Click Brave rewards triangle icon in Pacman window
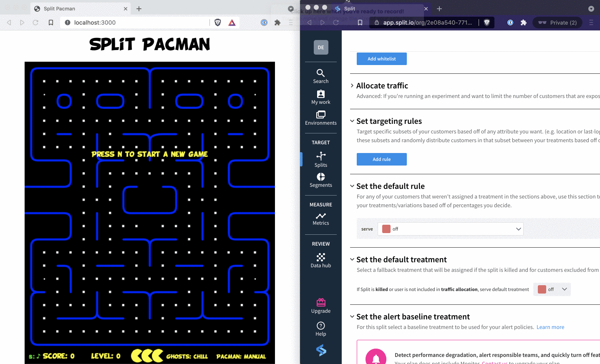Image resolution: width=600 pixels, height=364 pixels. [x=232, y=23]
